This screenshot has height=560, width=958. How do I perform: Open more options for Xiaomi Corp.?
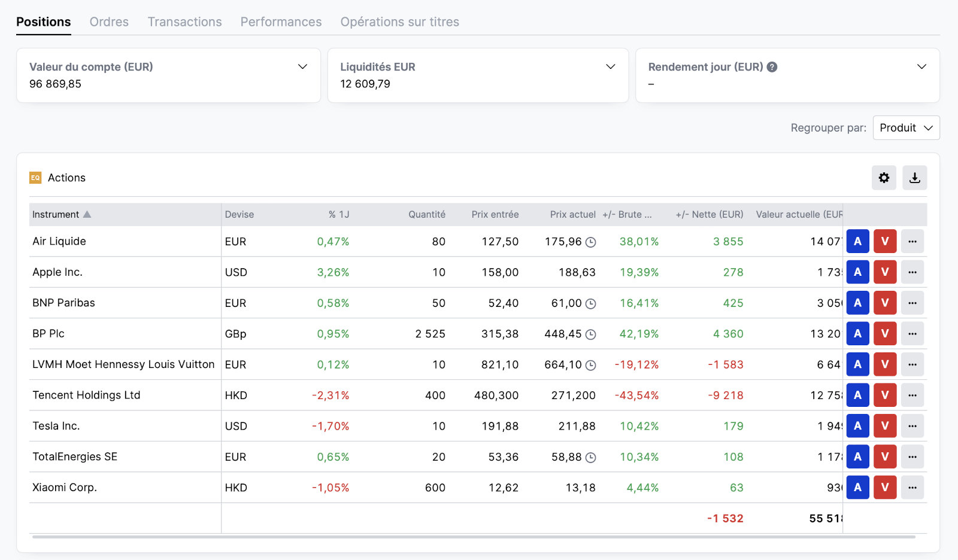tap(912, 488)
